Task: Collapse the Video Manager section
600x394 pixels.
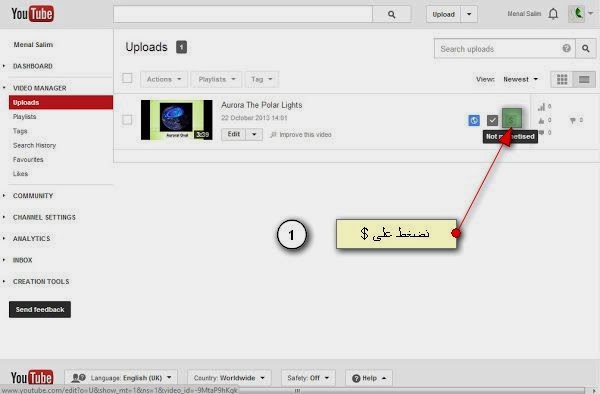Action: point(39,88)
